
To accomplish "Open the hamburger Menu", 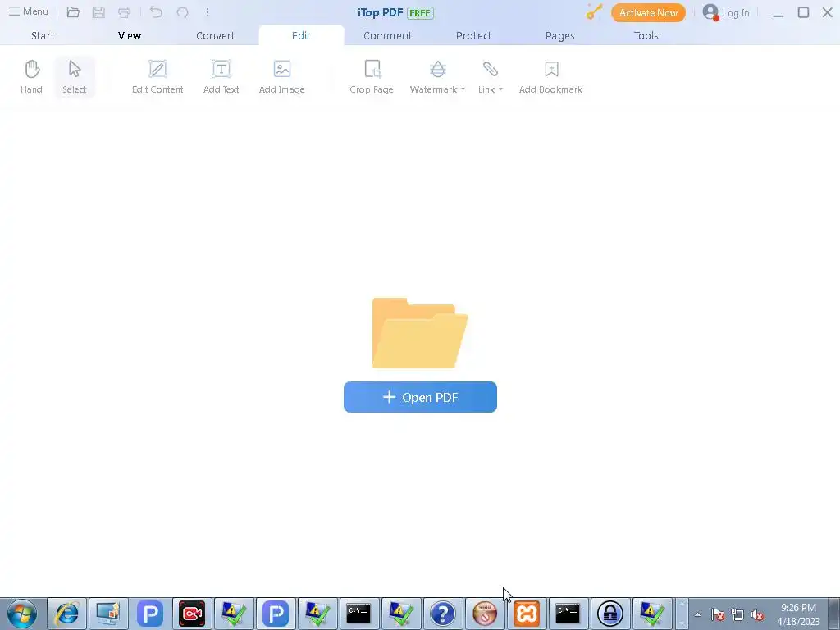I will coord(29,11).
